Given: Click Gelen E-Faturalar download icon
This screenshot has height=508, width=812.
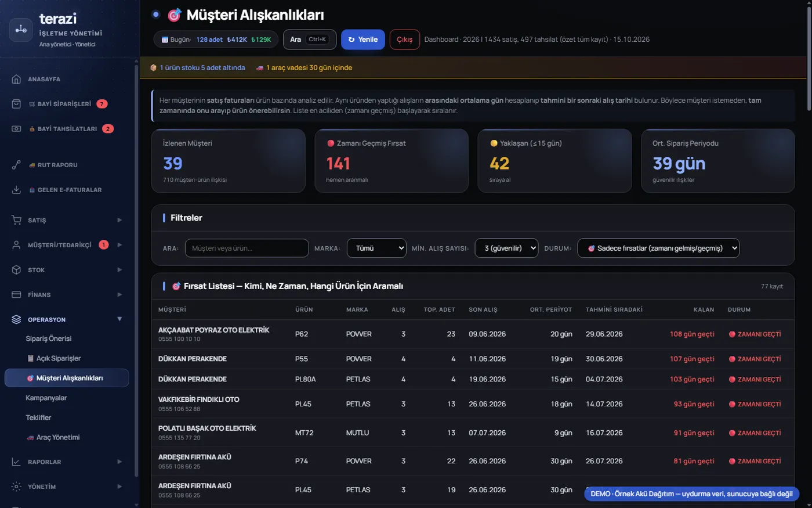Looking at the screenshot, I should click(16, 190).
